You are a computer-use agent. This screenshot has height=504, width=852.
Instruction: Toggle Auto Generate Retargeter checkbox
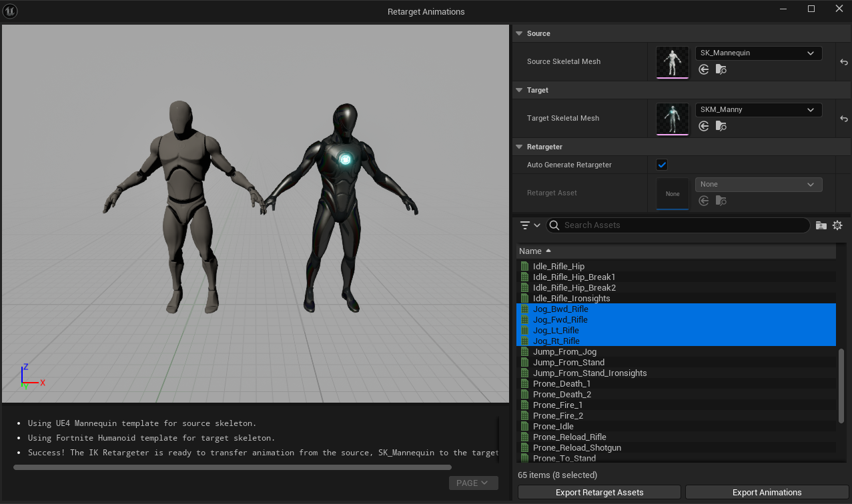[662, 165]
